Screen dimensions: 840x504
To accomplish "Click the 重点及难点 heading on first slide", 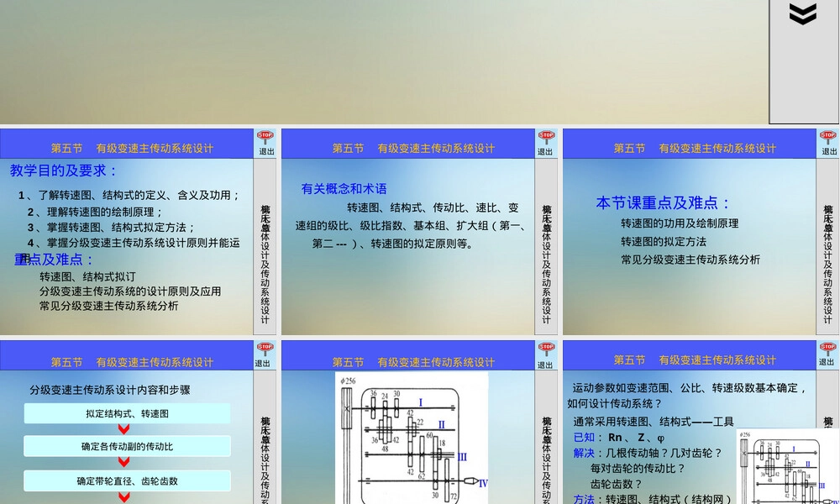I will pos(54,260).
